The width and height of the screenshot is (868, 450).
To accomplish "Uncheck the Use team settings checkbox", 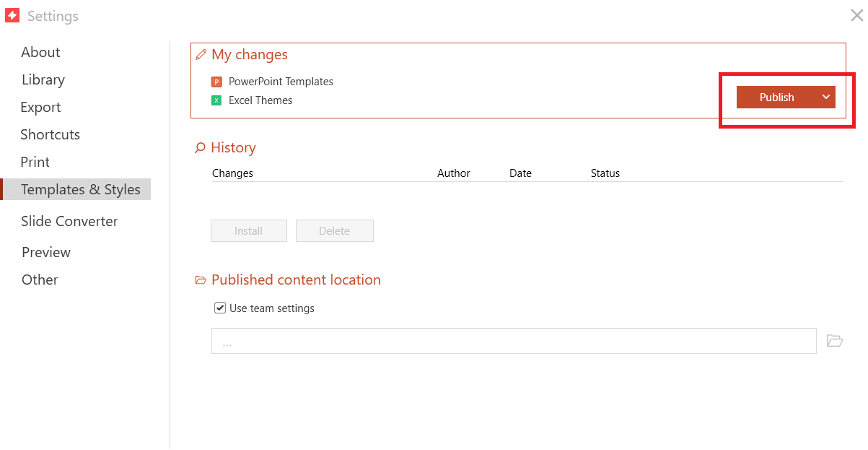I will click(x=219, y=308).
